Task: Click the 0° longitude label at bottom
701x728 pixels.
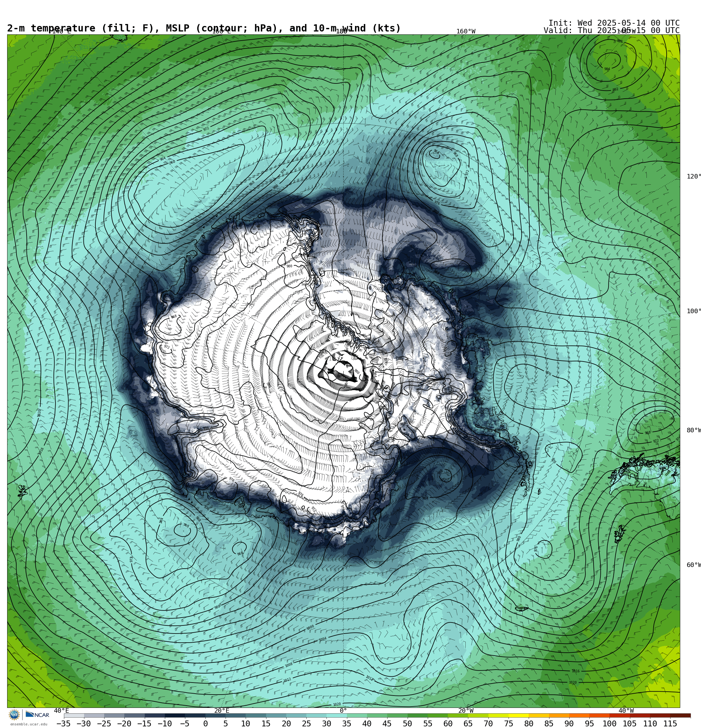Action: (x=343, y=711)
